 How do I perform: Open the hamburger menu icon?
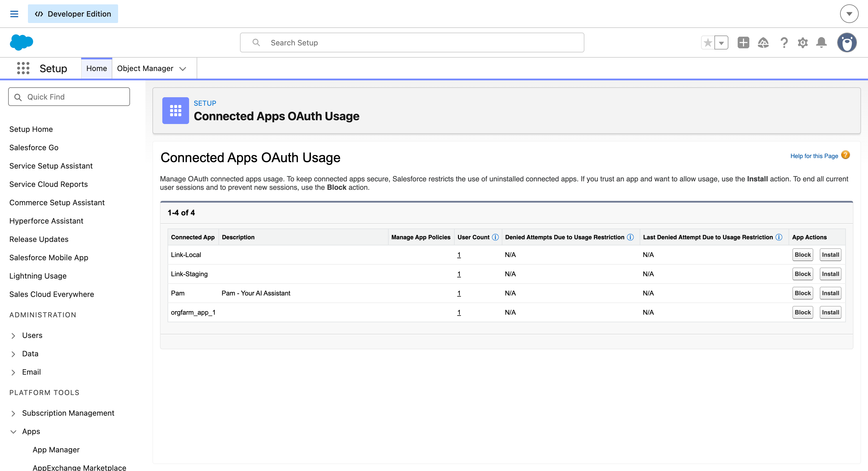click(14, 14)
